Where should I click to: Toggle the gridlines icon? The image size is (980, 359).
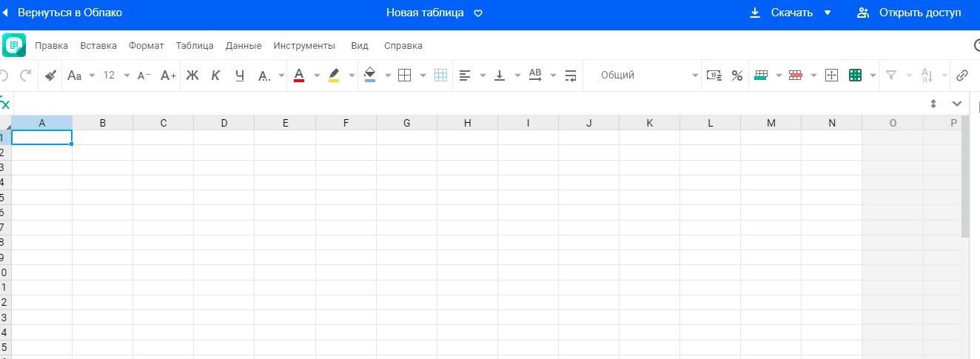click(440, 75)
